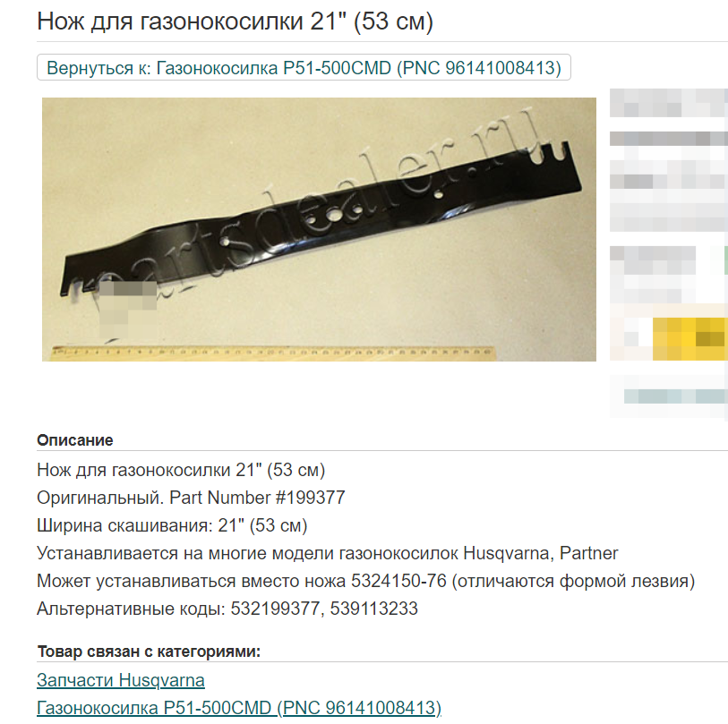728x724 pixels.
Task: Open the "Запчасти Husqvarna" category link
Action: [121, 680]
